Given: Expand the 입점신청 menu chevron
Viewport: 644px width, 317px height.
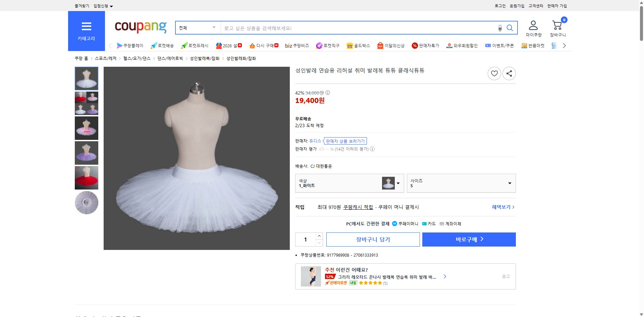Looking at the screenshot, I should tap(111, 6).
